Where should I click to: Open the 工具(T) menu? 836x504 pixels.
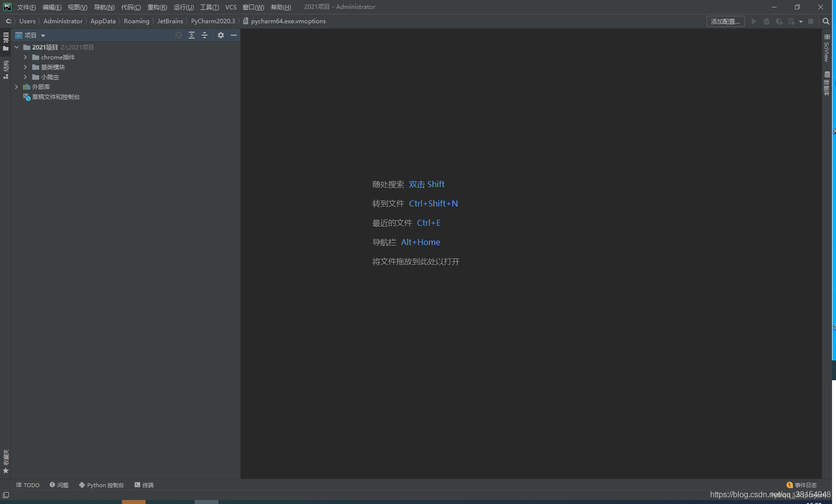pos(209,7)
